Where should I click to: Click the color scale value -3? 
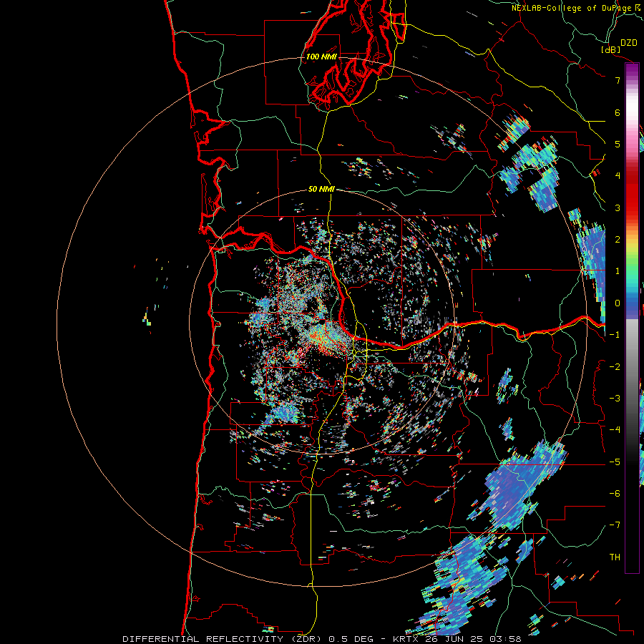(x=615, y=399)
